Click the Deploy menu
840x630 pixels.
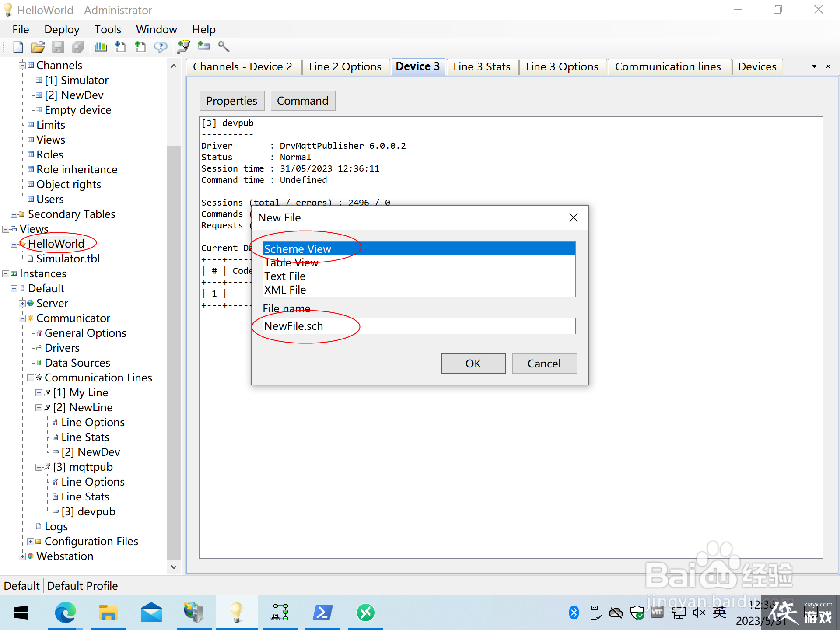61,30
